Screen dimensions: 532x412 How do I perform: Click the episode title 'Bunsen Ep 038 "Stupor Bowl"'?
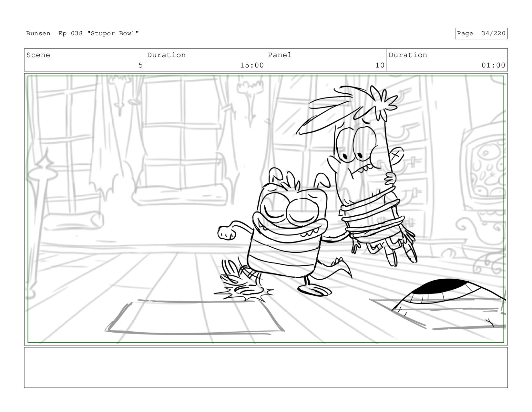click(x=83, y=34)
